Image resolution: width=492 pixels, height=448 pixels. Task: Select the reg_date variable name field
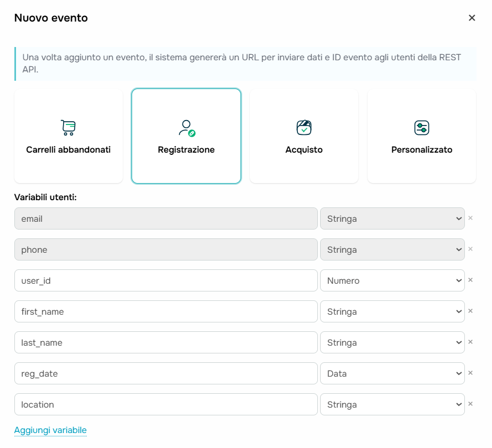pyautogui.click(x=166, y=373)
